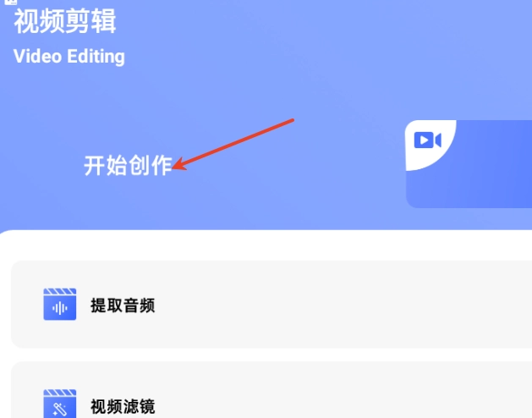Open the 视频滤镜 feature row
532x418 pixels.
pos(271,390)
